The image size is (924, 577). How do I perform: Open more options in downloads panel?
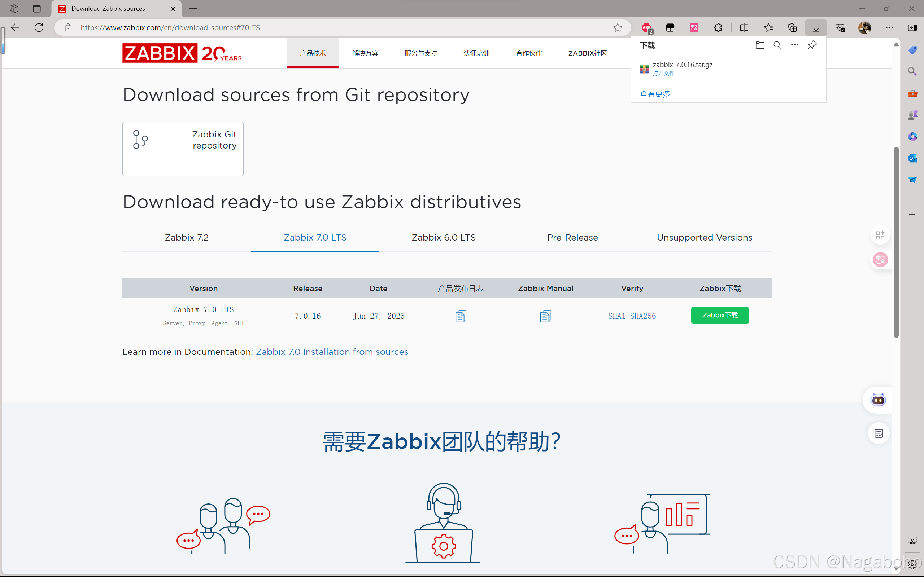tap(794, 45)
